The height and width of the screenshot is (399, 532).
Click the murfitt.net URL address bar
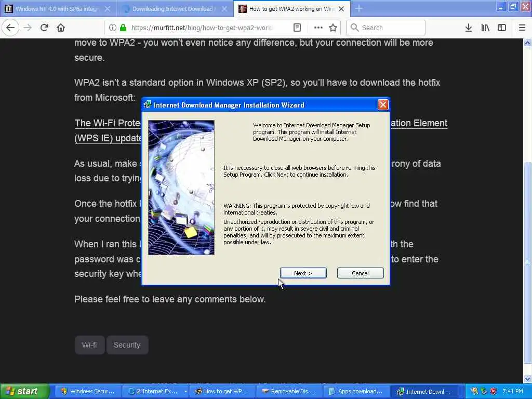(x=202, y=28)
